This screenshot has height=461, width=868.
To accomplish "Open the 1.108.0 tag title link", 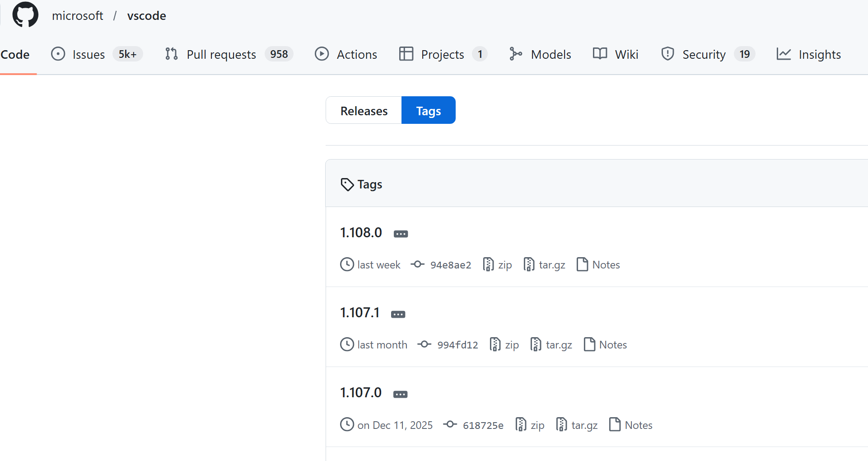I will pos(361,232).
